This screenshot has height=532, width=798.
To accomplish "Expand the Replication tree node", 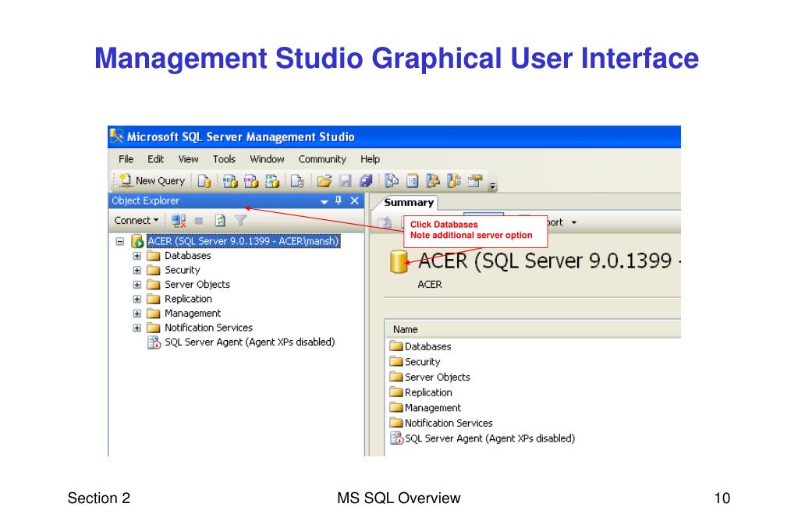I will coord(137,299).
